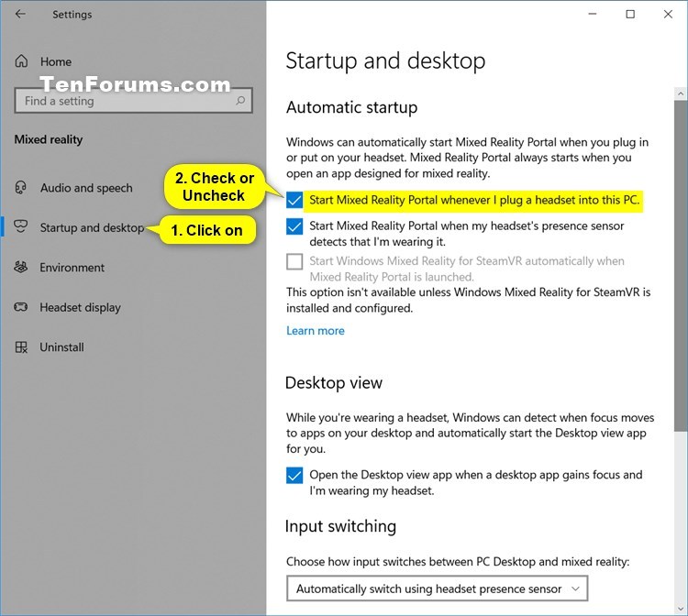Click the disabled SteamVR automatic start checkbox

[x=294, y=262]
